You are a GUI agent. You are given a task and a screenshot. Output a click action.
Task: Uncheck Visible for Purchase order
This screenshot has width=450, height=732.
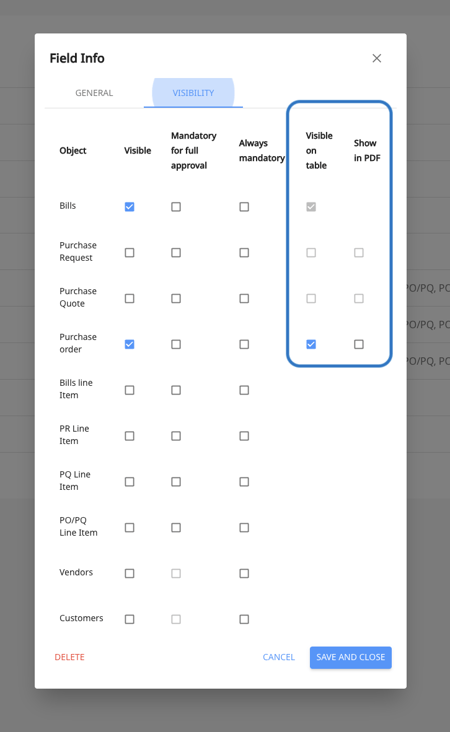(129, 344)
